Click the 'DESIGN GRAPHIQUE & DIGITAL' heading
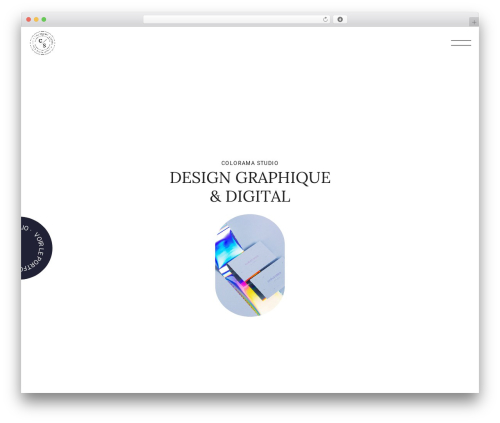 pos(250,187)
